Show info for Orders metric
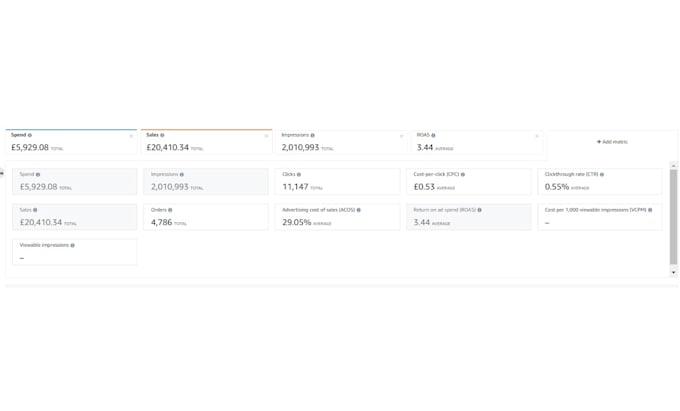The image size is (680, 411). click(170, 210)
